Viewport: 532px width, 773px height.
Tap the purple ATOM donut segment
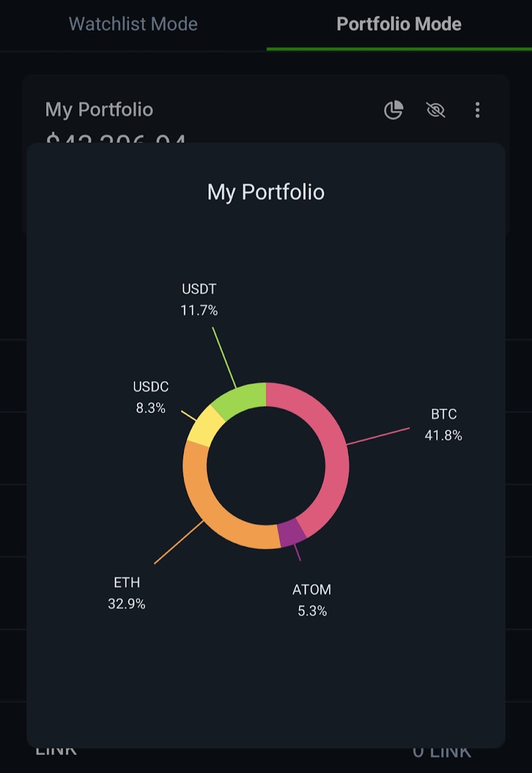(x=291, y=532)
